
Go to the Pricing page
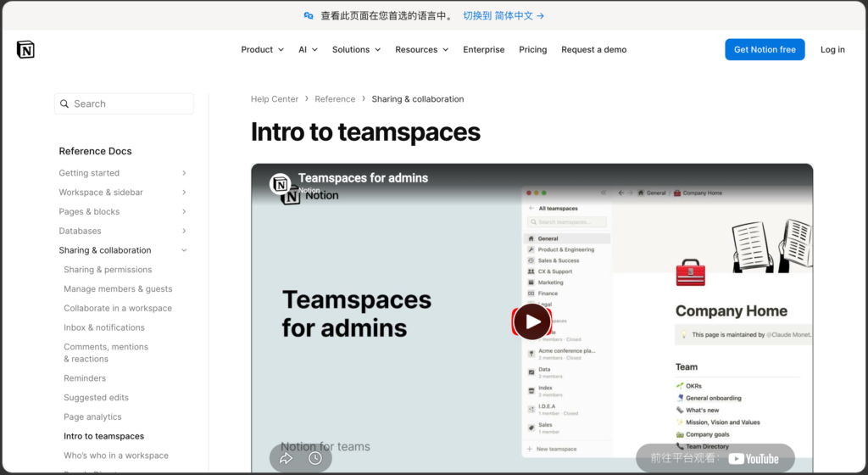(x=532, y=50)
